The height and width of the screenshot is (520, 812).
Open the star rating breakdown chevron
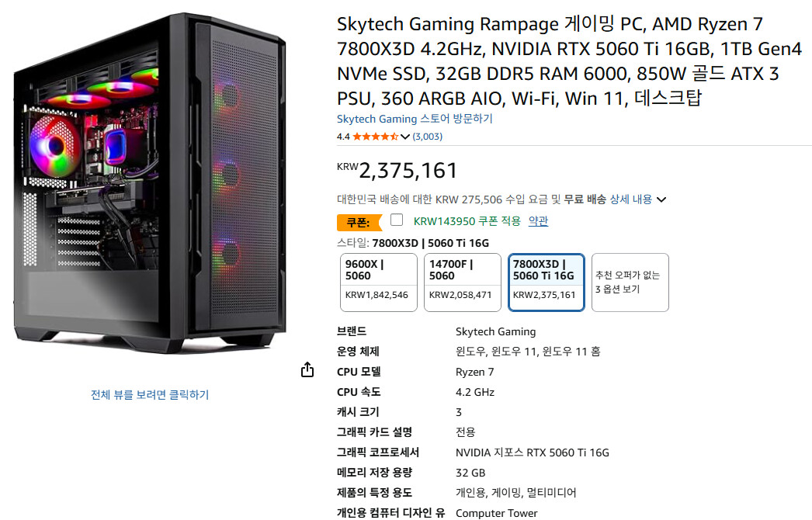[405, 137]
